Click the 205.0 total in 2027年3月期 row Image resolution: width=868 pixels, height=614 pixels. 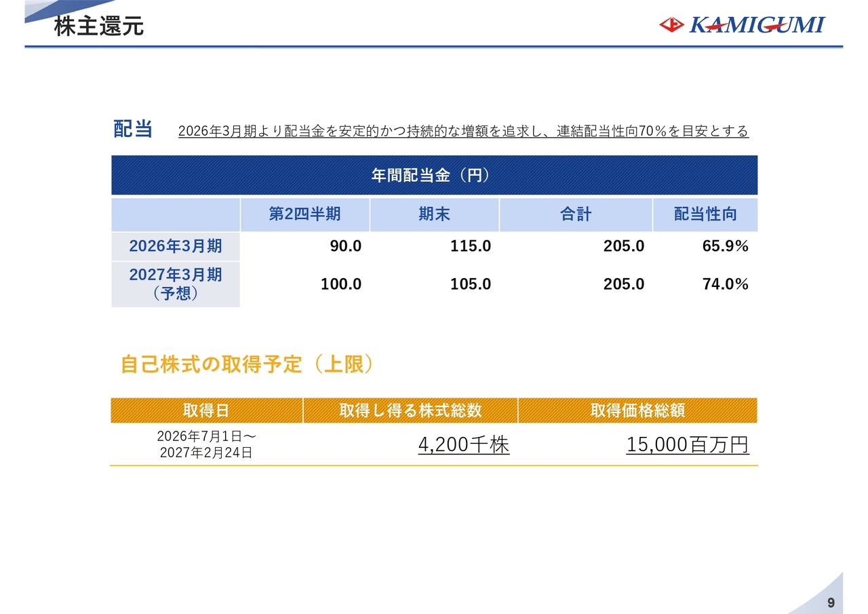click(x=624, y=284)
